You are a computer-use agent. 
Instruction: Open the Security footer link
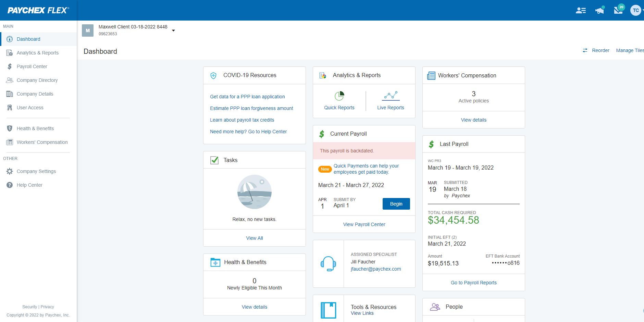tap(29, 307)
